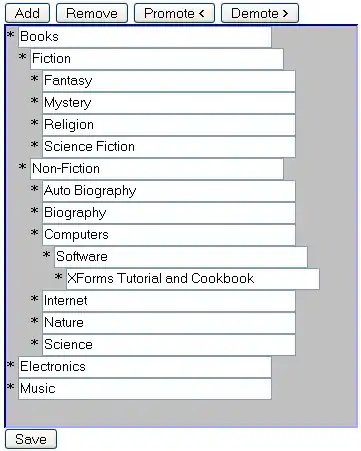Click the asterisk bullet beside Nature
Image resolution: width=361 pixels, height=451 pixels.
point(35,320)
